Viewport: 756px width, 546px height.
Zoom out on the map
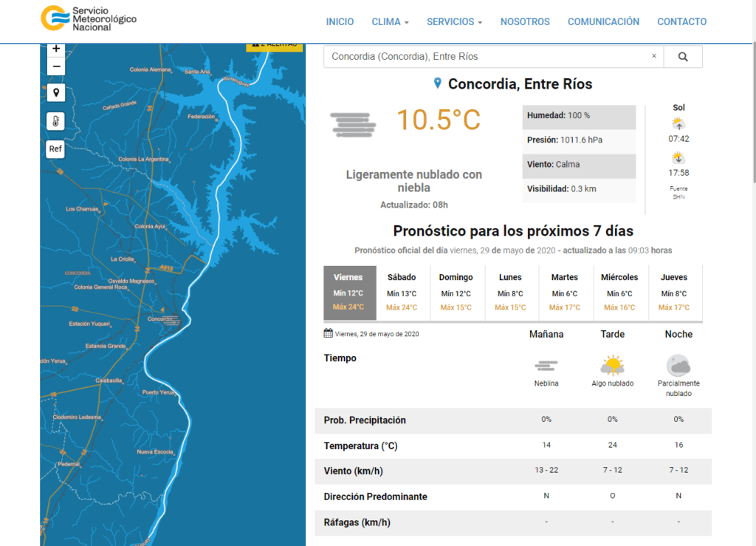tap(56, 66)
